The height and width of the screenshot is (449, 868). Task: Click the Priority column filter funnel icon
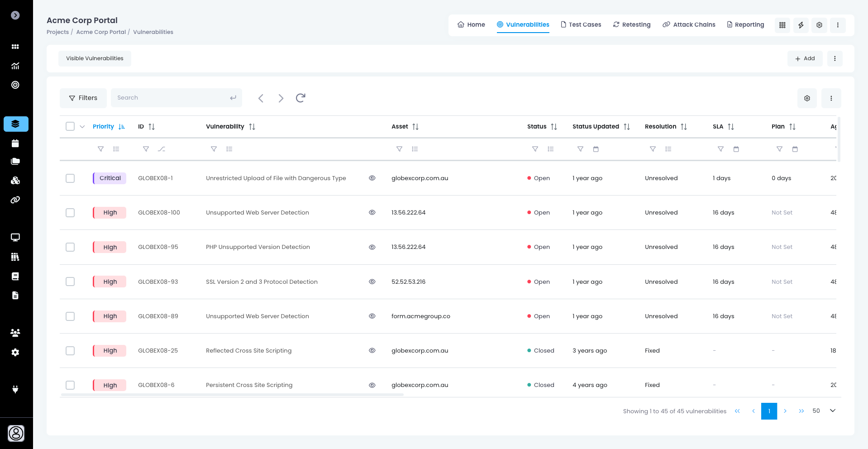click(x=101, y=149)
